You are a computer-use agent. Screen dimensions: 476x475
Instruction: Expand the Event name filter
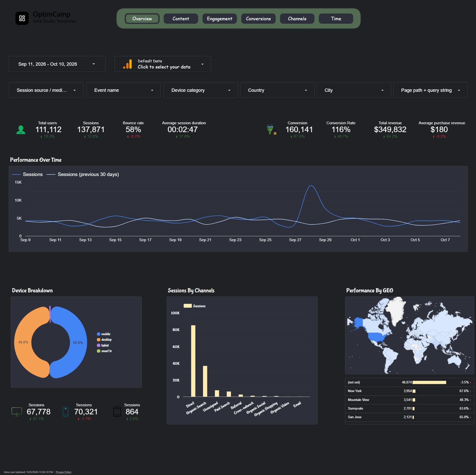click(x=123, y=90)
